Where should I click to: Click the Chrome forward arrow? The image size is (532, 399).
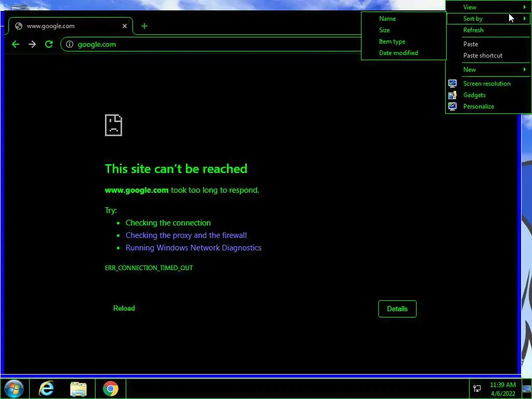pos(32,45)
